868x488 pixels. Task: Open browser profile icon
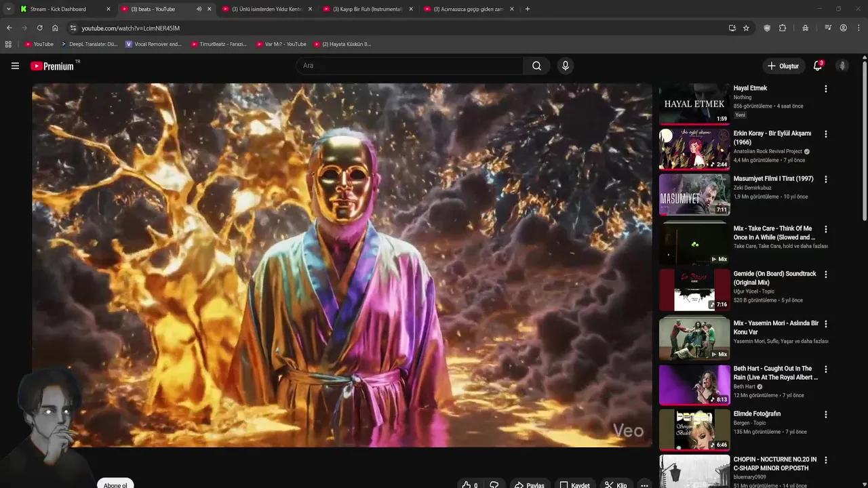[843, 28]
